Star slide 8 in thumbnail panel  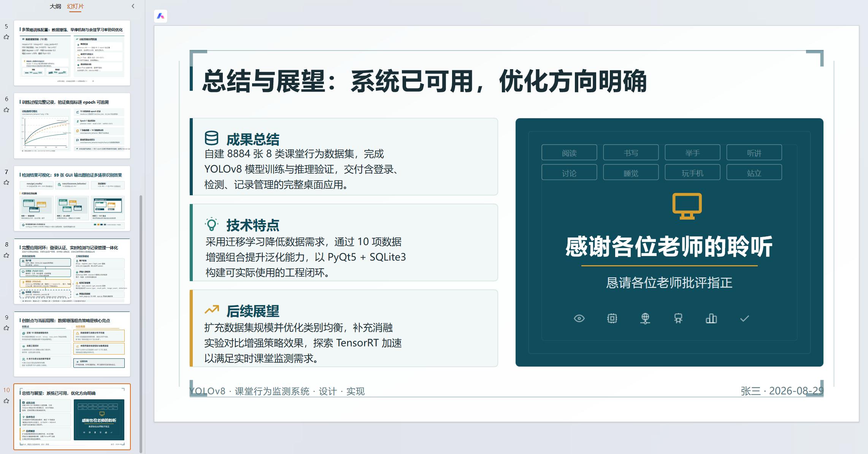pyautogui.click(x=6, y=255)
